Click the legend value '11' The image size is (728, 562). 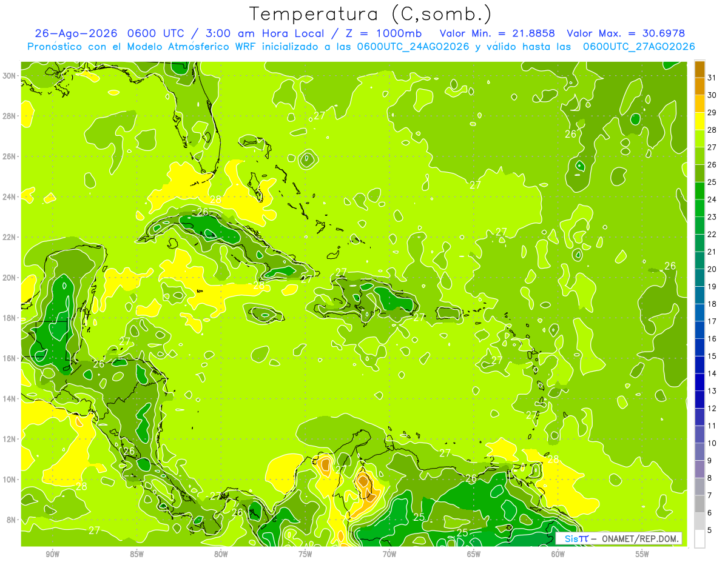point(712,426)
